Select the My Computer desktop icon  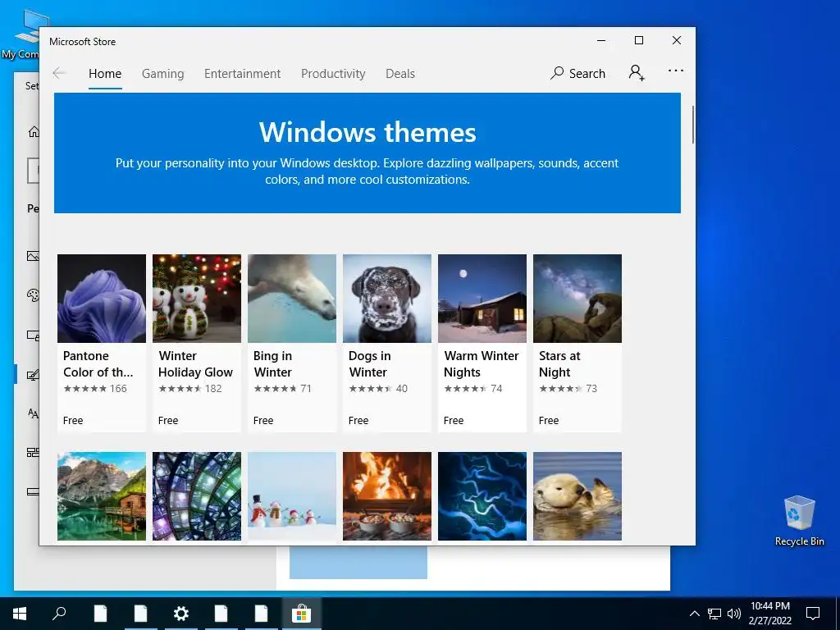(x=25, y=33)
